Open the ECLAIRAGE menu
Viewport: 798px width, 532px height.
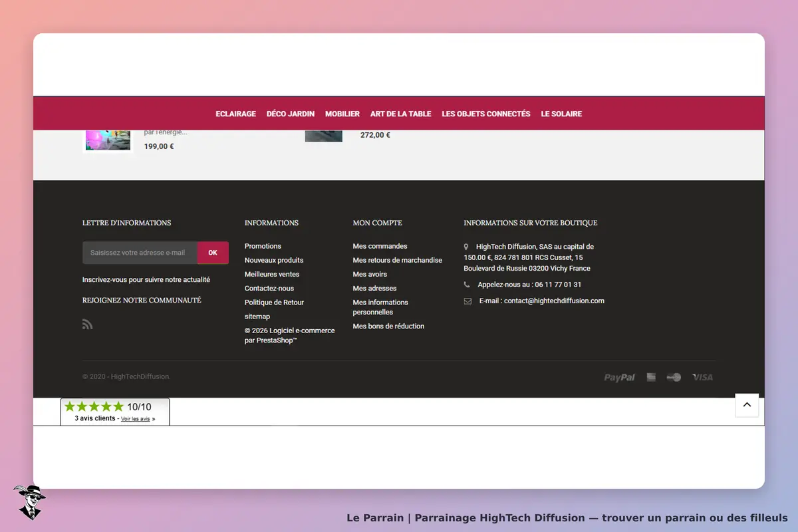235,114
